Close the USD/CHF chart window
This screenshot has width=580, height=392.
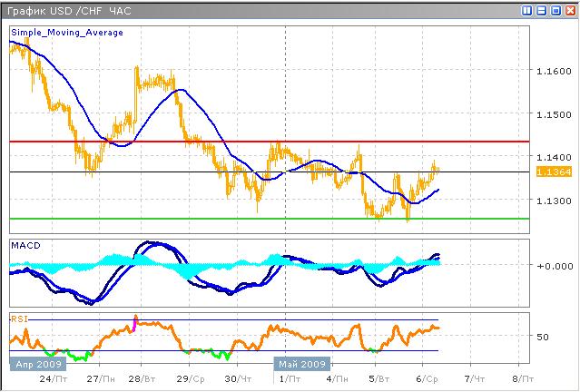[568, 9]
